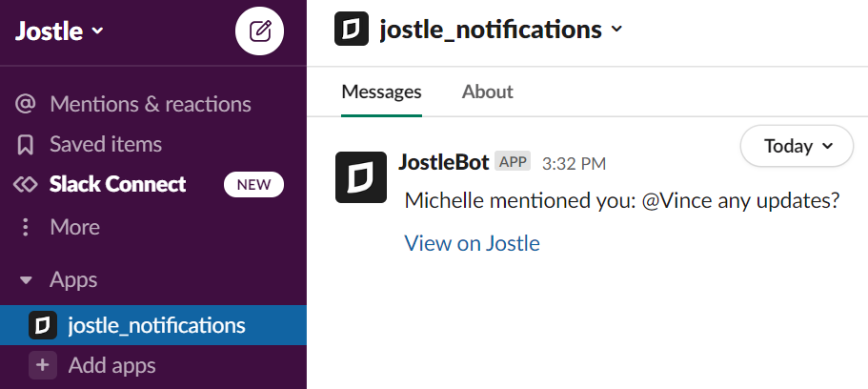Click the NEW badge beside Slack Connect

click(x=253, y=185)
